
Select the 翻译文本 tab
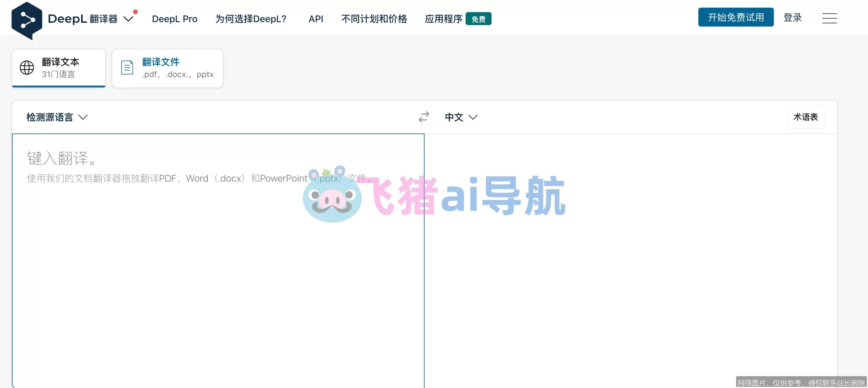[59, 68]
